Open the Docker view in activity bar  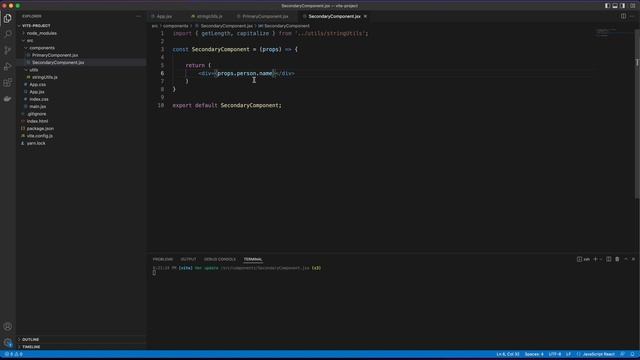click(x=7, y=99)
